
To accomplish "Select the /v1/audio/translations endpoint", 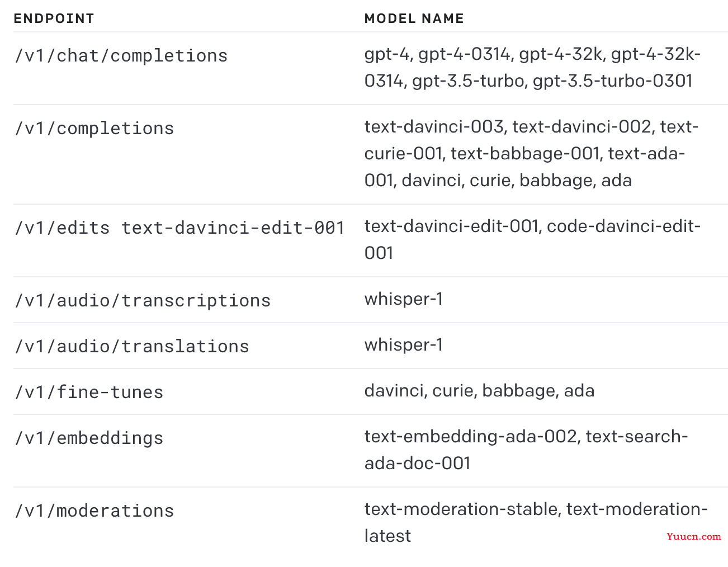I will (x=132, y=347).
